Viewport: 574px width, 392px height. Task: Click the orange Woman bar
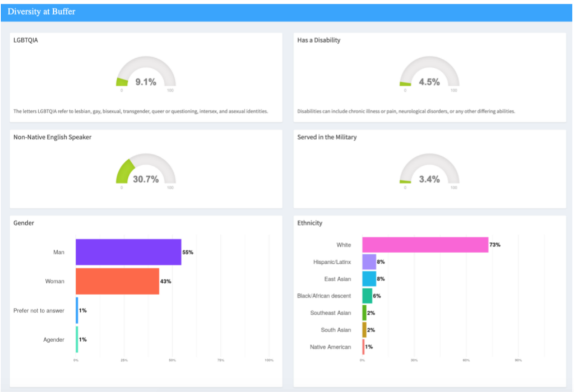coord(118,281)
